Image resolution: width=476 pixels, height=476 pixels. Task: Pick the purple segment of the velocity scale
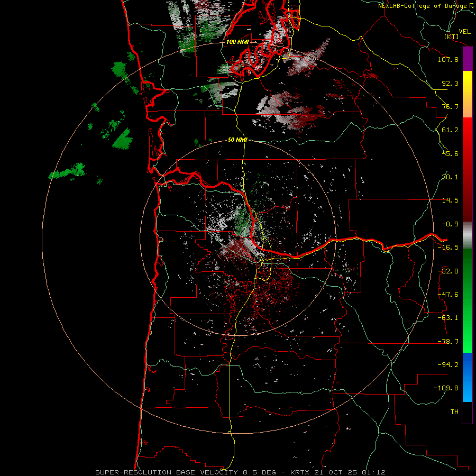(x=467, y=59)
